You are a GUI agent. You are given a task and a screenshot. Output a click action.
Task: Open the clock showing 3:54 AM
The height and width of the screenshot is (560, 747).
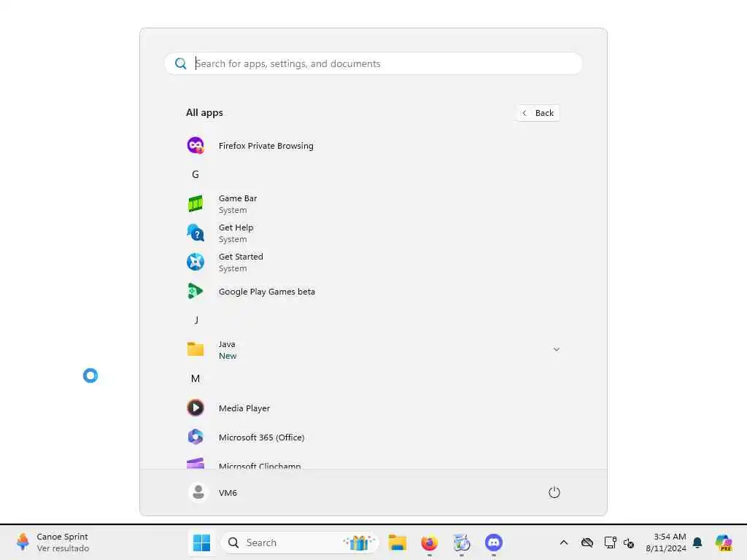tap(665, 542)
